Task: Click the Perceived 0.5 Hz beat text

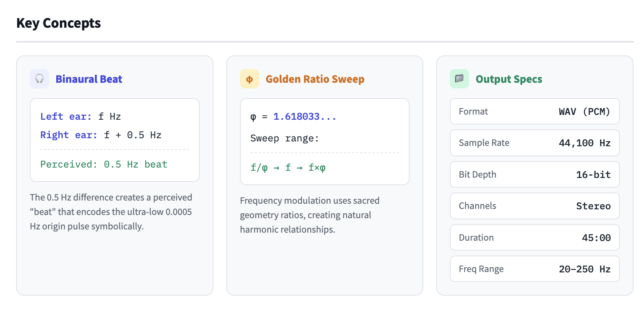Action: pos(104,164)
